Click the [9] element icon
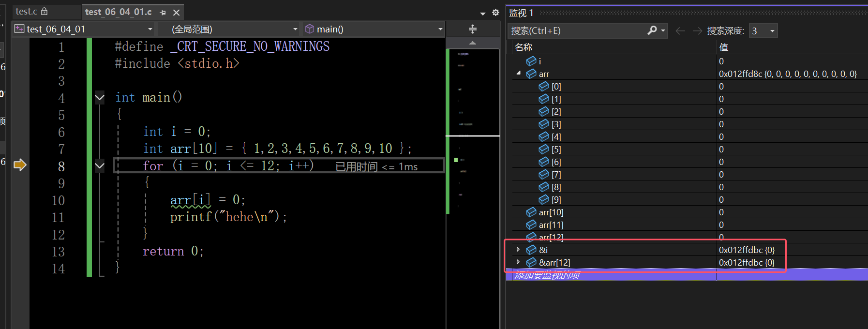This screenshot has width=868, height=329. pos(544,199)
